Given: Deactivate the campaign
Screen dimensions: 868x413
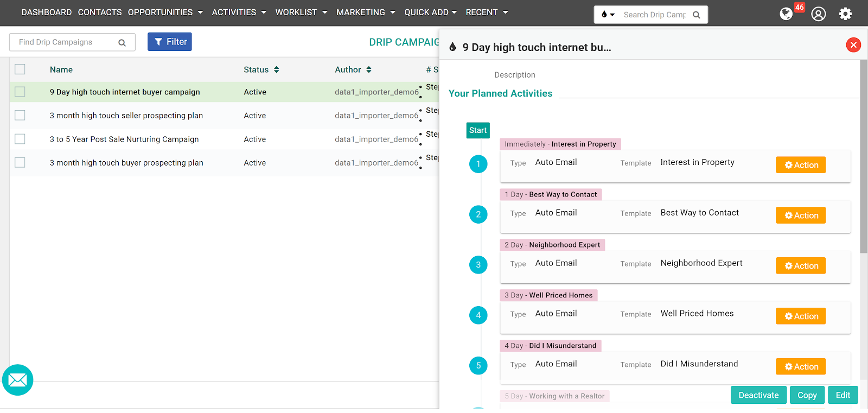Looking at the screenshot, I should [758, 395].
